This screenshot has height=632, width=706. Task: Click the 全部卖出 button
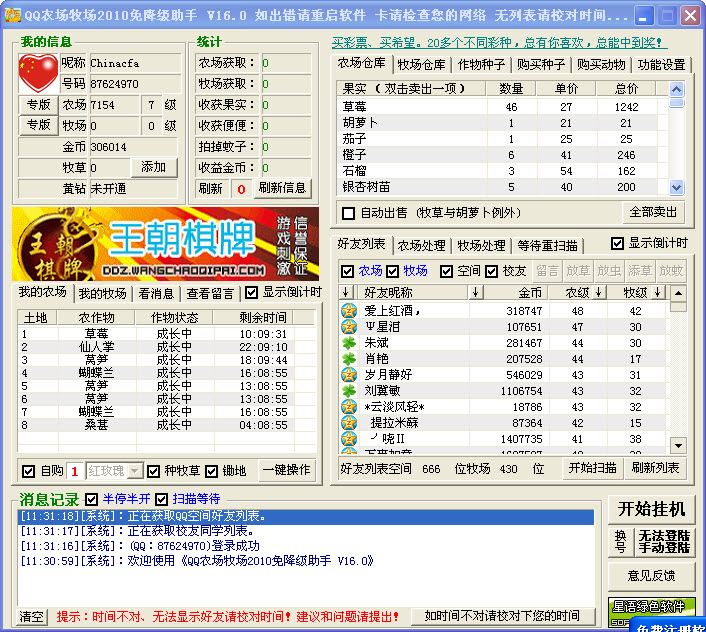653,212
